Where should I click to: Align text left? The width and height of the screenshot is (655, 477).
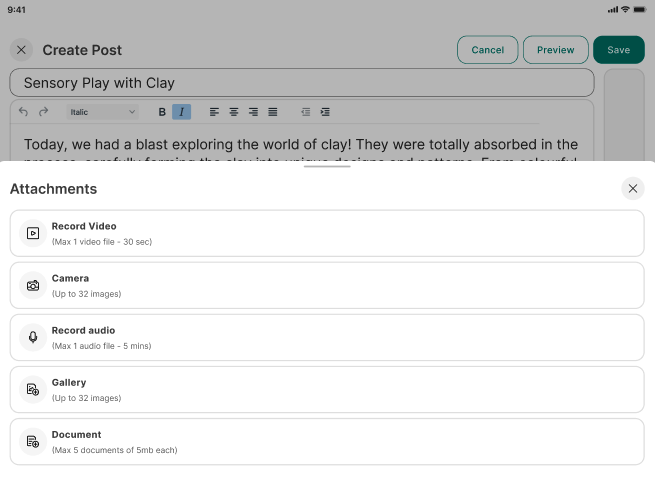[214, 112]
